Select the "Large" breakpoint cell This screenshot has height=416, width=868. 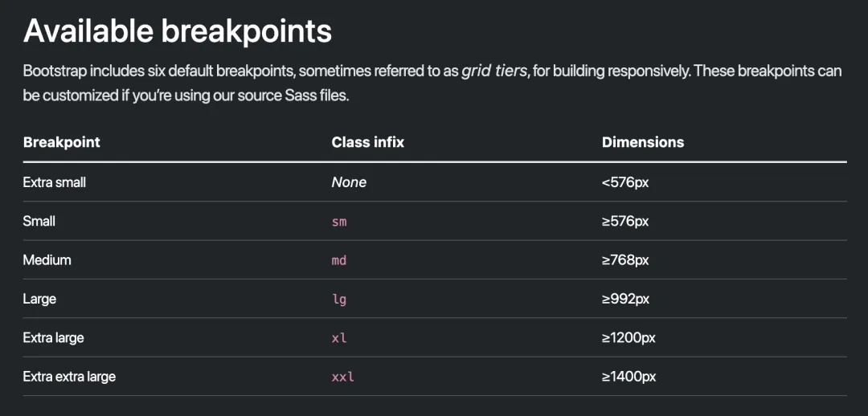40,299
